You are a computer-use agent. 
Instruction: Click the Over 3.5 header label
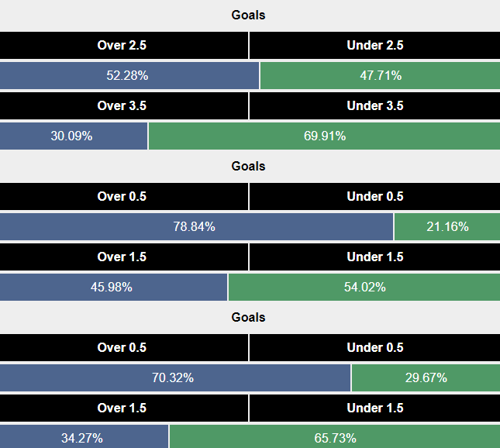122,105
